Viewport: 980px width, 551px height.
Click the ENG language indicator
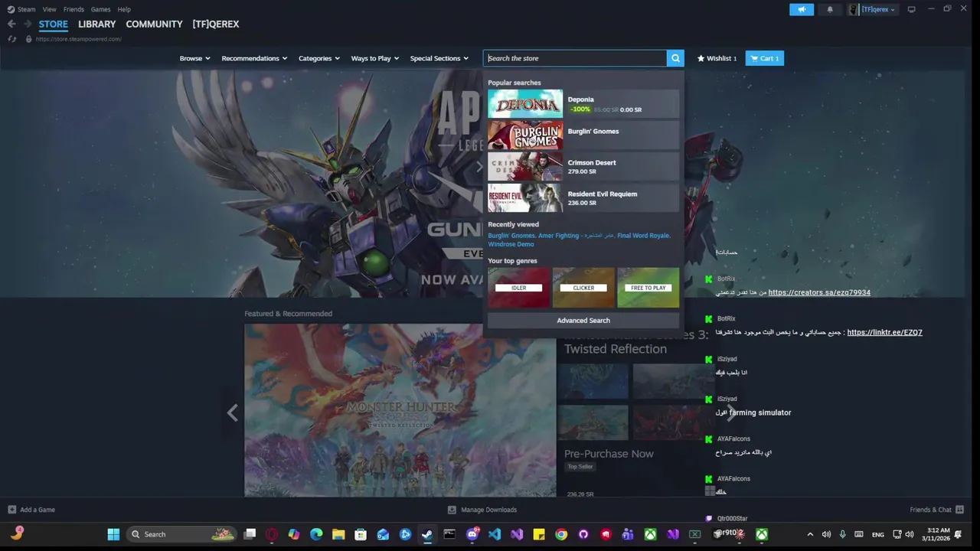[x=878, y=534]
